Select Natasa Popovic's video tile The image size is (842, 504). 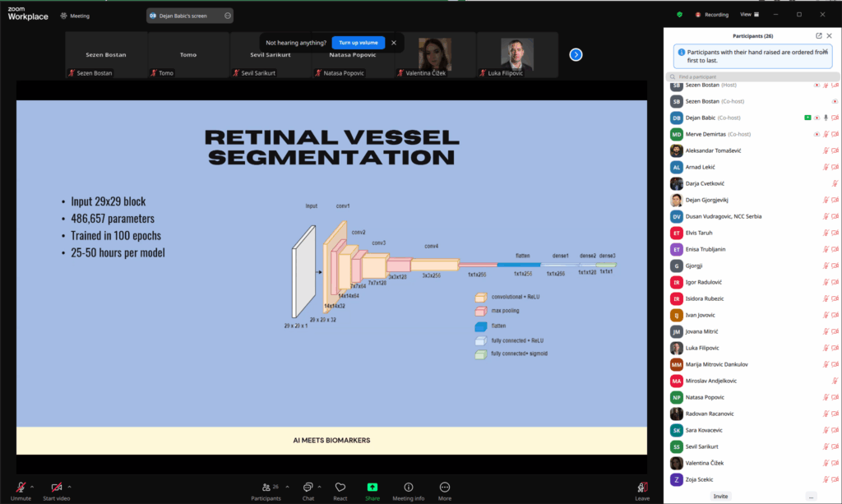point(353,55)
